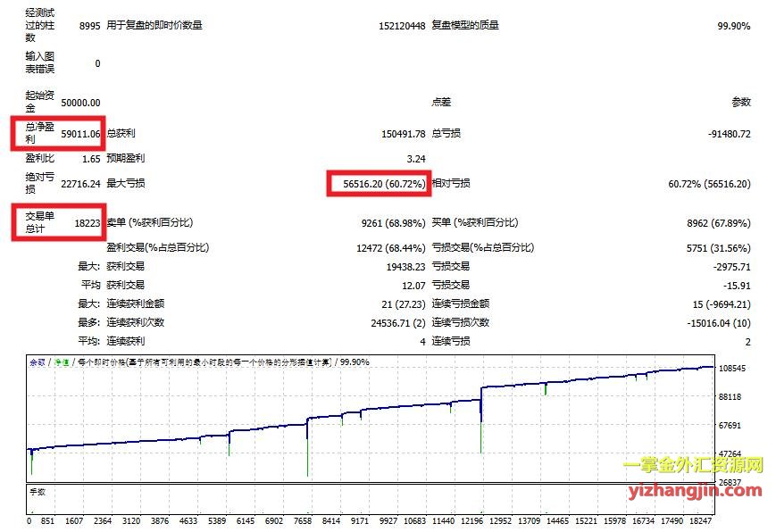Select the 最大亏损 value 56516.20 (60.72%)
The height and width of the screenshot is (532, 776).
coord(379,184)
